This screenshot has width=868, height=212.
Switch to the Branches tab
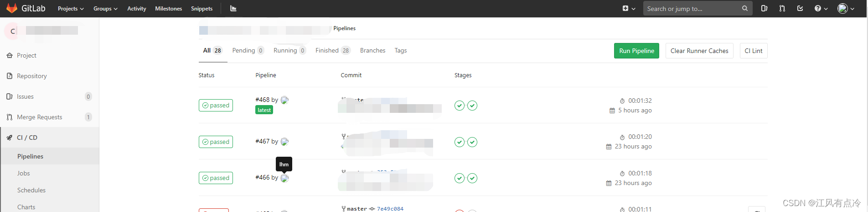pos(372,50)
